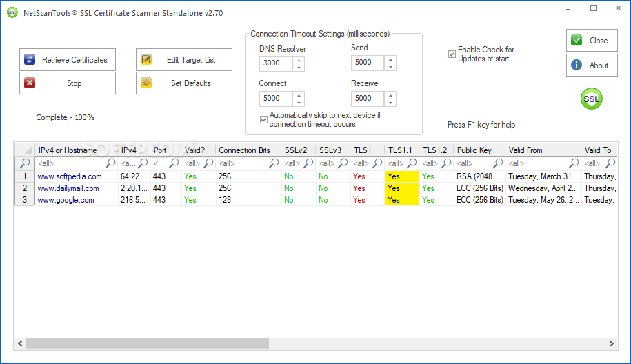Increase the Connect timeout value

pos(299,95)
